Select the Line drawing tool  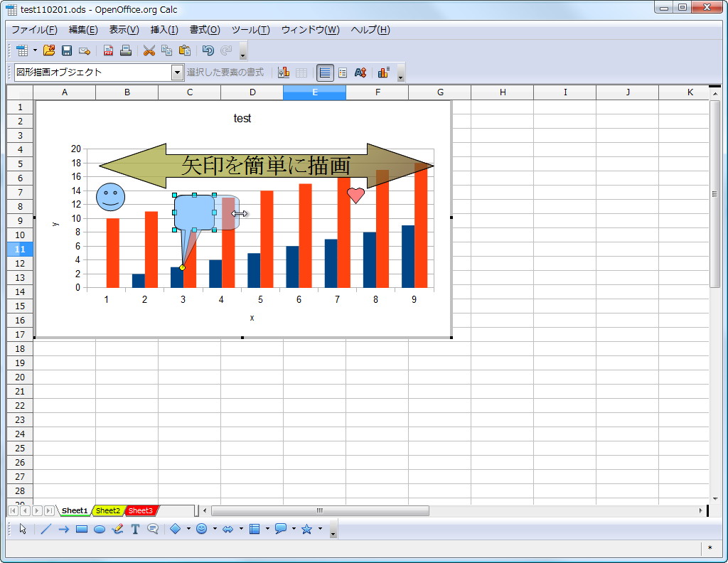[x=45, y=529]
